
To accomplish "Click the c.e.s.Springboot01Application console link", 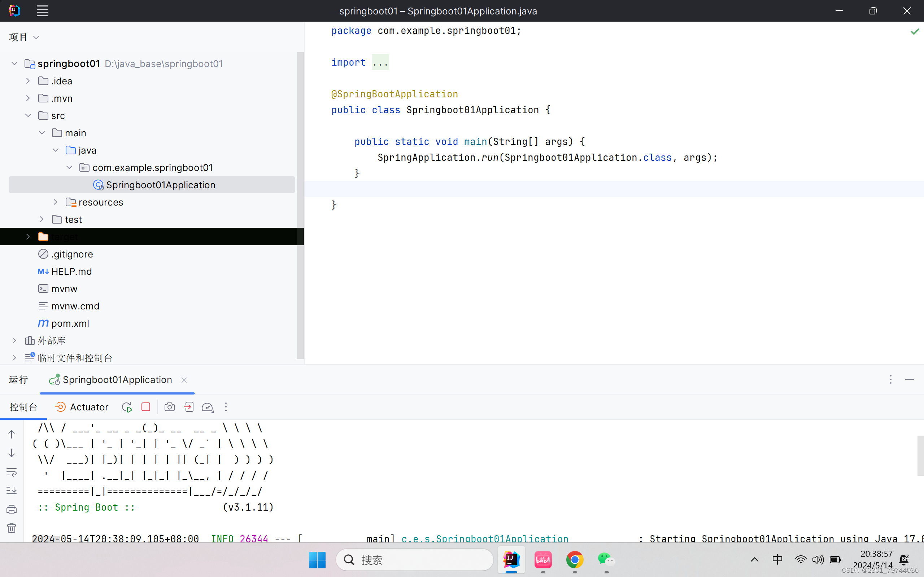I will coord(484,538).
